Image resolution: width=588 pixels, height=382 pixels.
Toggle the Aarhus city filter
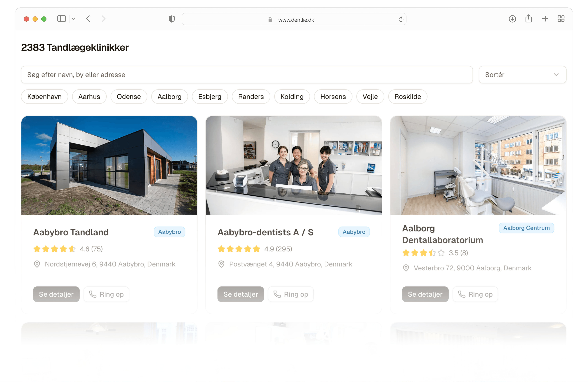(x=89, y=97)
